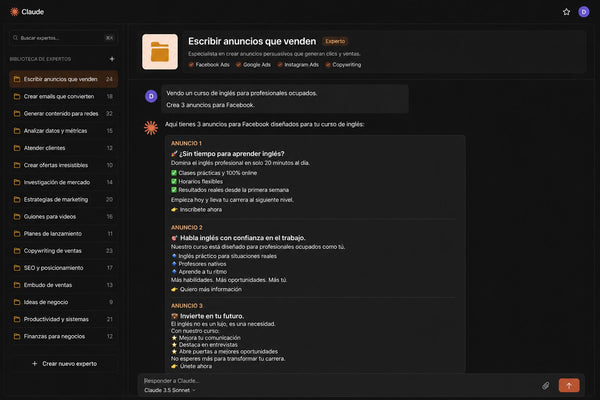Open the Claude 3.5 Sonnet model dropdown
Screen dimensions: 600x400
(x=170, y=390)
